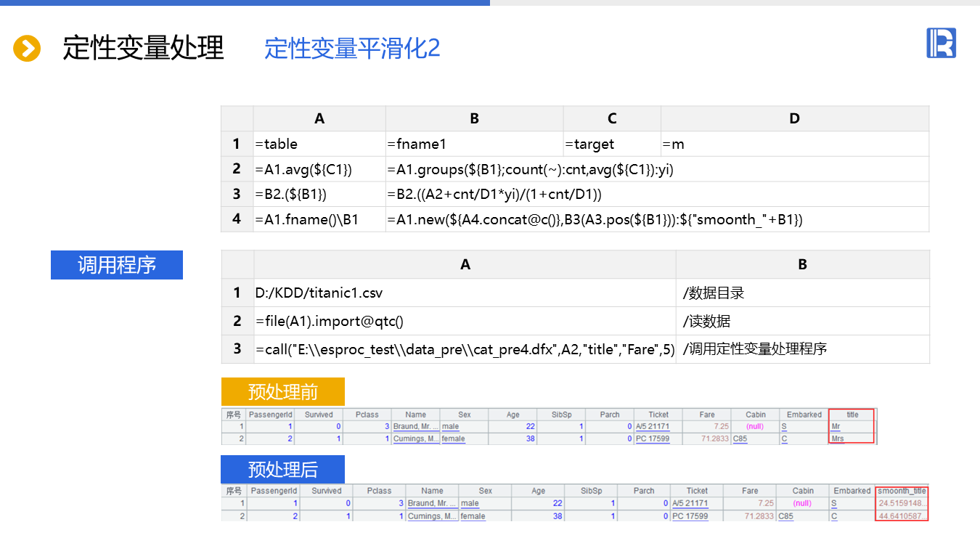Screen dimensions: 980x551
Task: Click column header B in second table
Action: click(x=802, y=265)
